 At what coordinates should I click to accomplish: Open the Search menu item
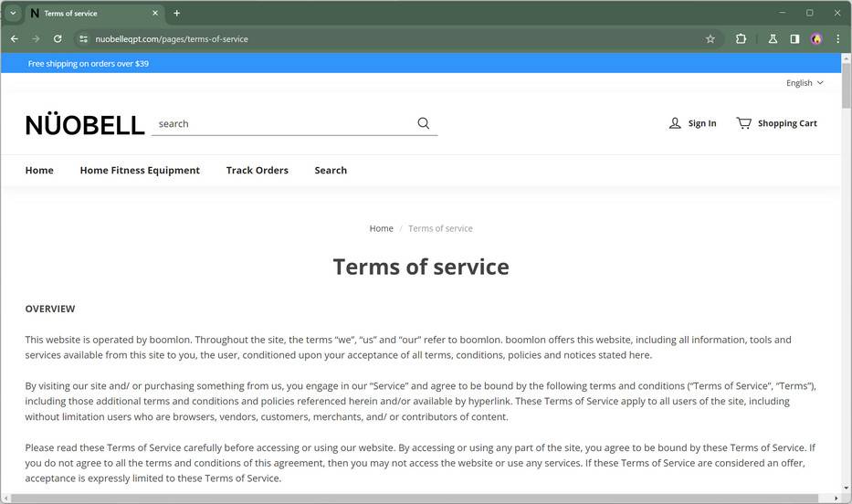331,170
